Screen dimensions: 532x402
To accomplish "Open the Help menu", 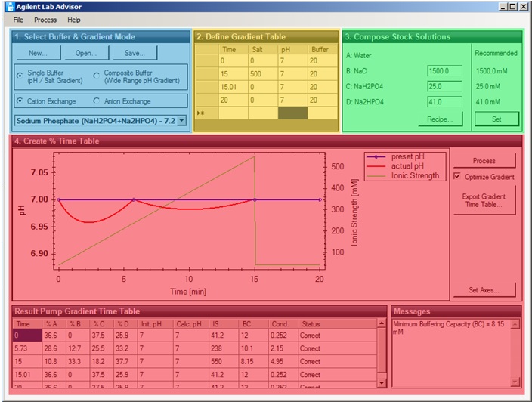I will pyautogui.click(x=73, y=20).
